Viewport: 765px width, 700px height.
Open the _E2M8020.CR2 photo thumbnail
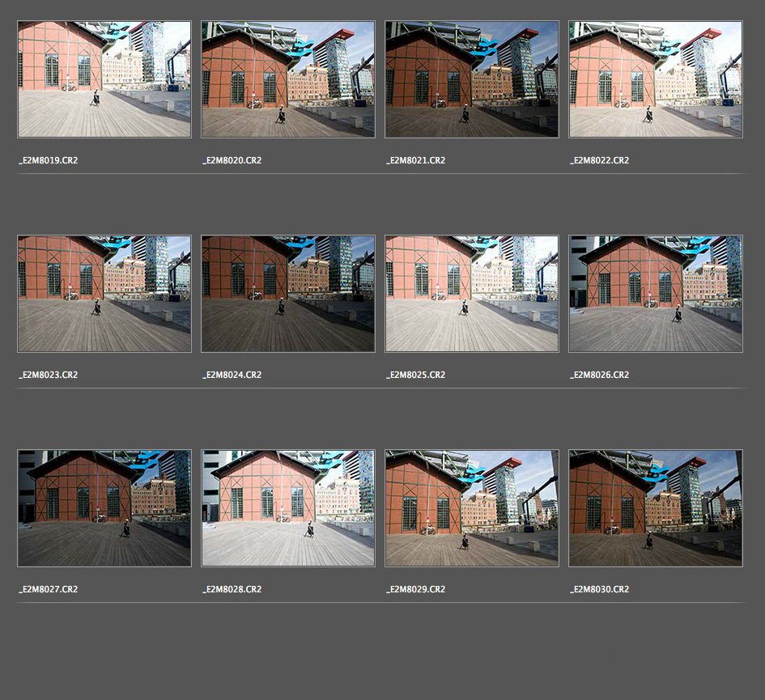coord(288,79)
